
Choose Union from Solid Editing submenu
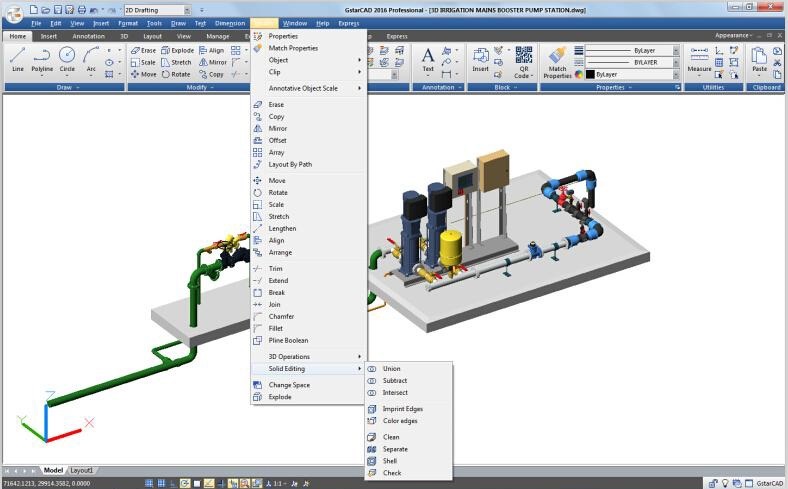tap(391, 369)
